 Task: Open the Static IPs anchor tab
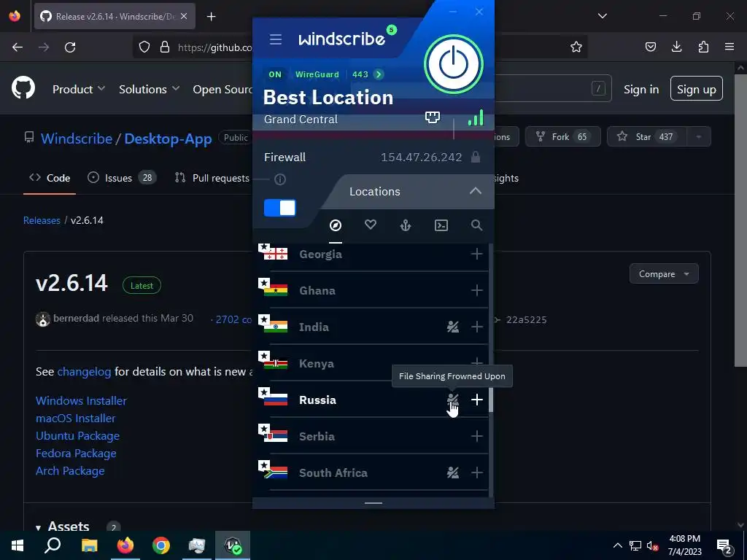coord(406,225)
